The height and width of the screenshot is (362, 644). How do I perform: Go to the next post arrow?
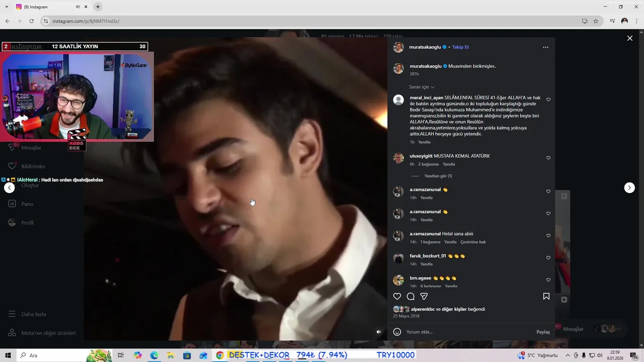[x=629, y=188]
